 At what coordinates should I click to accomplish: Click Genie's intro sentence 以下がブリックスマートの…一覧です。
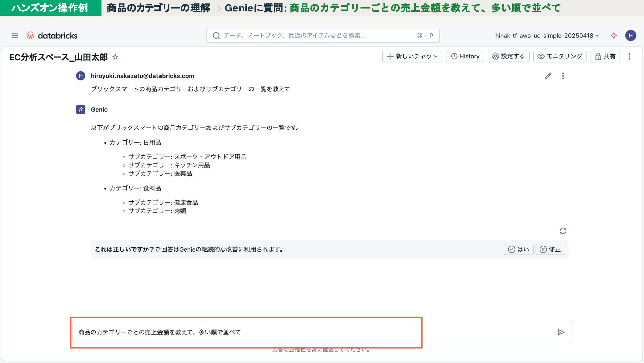click(195, 128)
